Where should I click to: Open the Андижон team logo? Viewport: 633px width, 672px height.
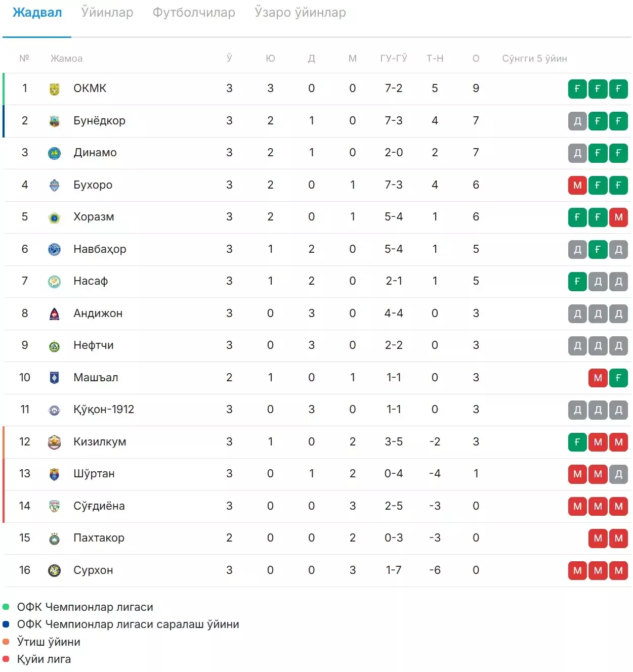pos(54,313)
